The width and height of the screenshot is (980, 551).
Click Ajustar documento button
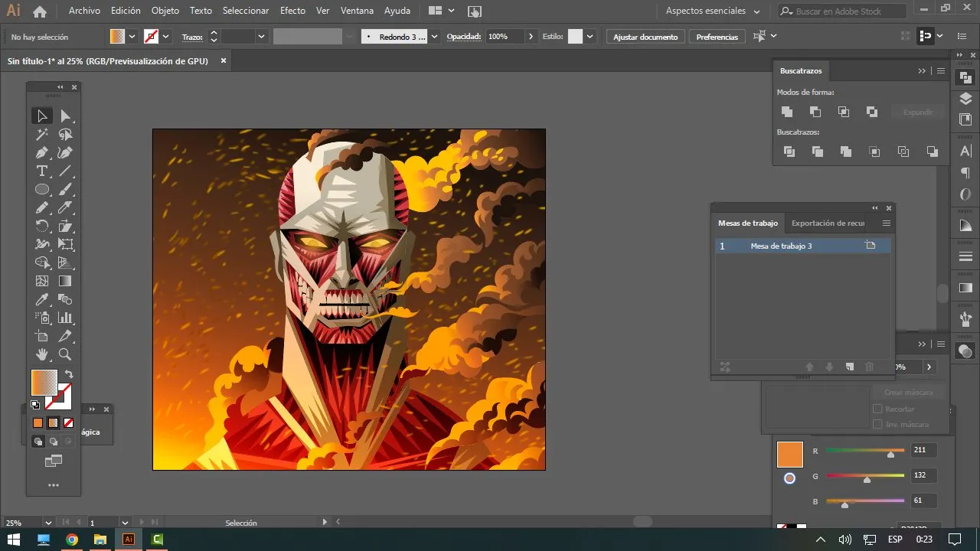pyautogui.click(x=645, y=37)
